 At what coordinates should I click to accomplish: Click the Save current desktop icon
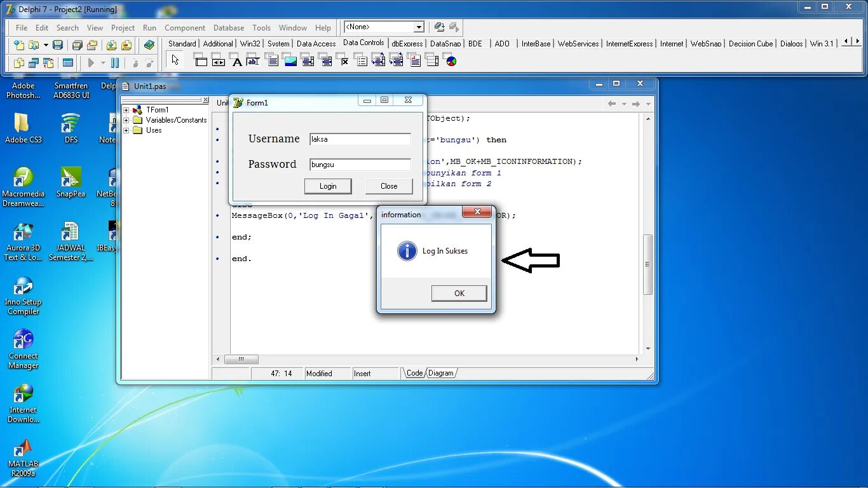click(439, 27)
